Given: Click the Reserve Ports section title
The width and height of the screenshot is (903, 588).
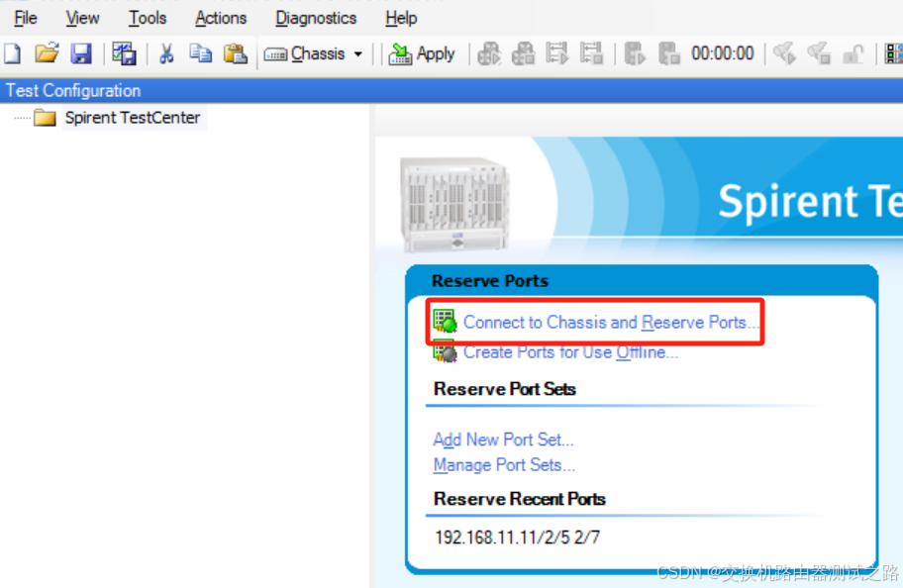Looking at the screenshot, I should [x=490, y=281].
